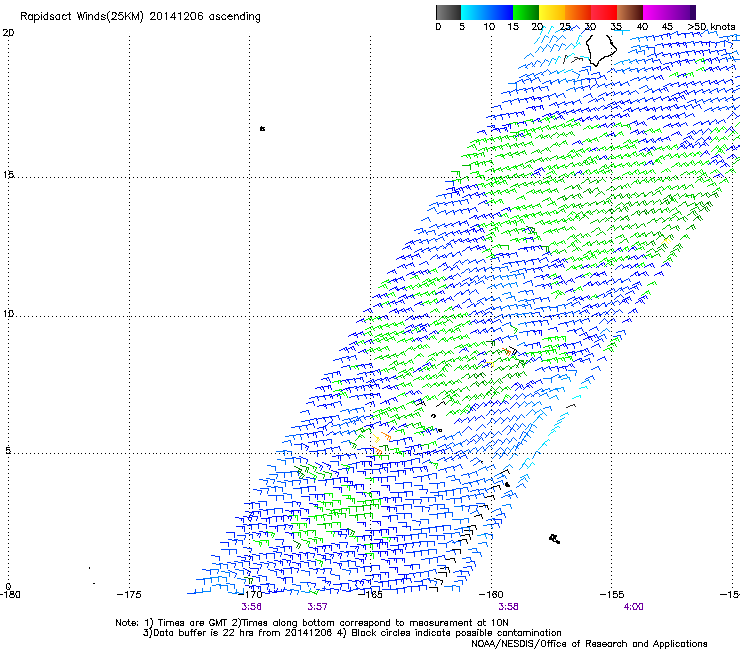Select latitude label '10' on the left axis

click(x=8, y=314)
